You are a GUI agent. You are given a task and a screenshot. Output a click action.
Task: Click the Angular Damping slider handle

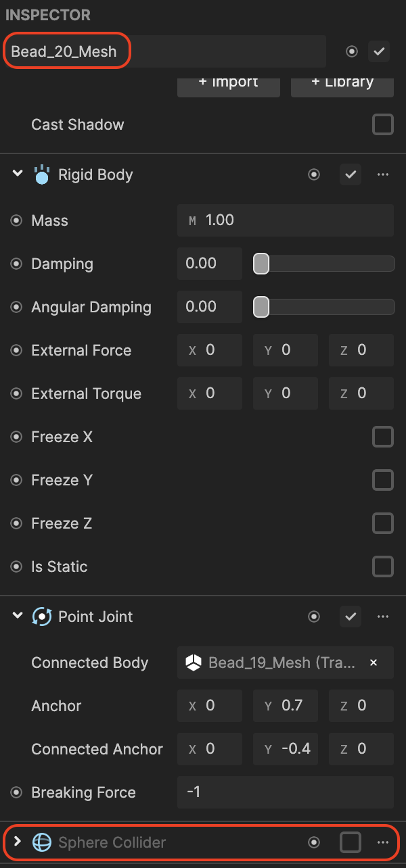pyautogui.click(x=261, y=307)
